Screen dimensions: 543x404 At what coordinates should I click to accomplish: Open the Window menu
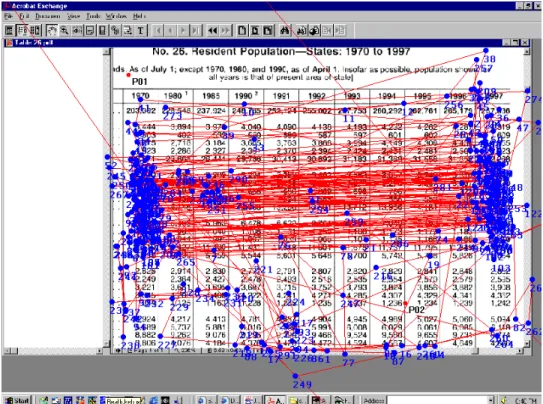pos(116,16)
